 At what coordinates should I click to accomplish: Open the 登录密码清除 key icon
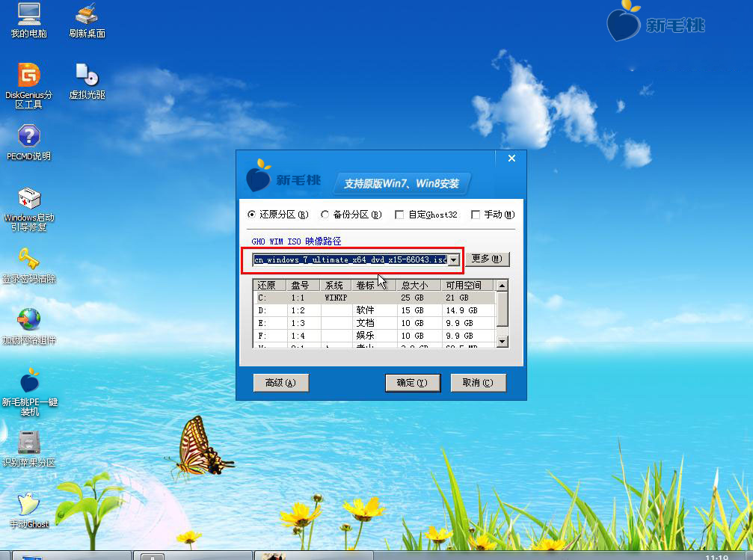click(29, 265)
